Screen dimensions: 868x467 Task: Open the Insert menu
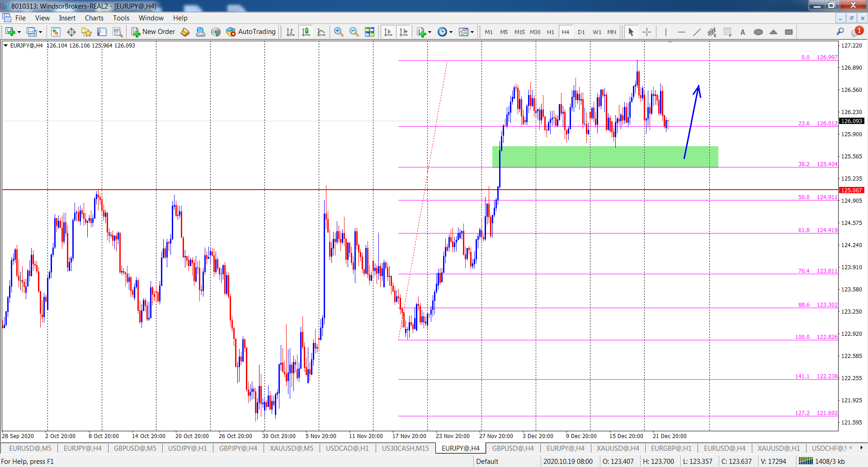[x=67, y=18]
